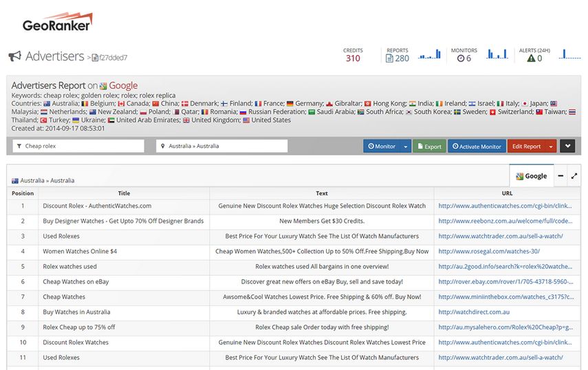Image resolution: width=588 pixels, height=370 pixels.
Task: Expand the dark chevron-down button
Action: coord(568,146)
